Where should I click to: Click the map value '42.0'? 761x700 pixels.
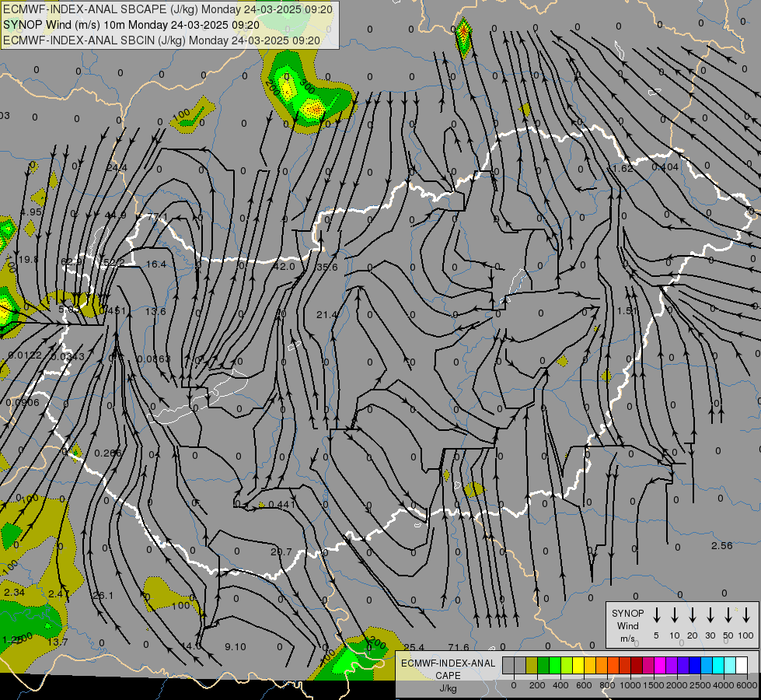click(284, 266)
